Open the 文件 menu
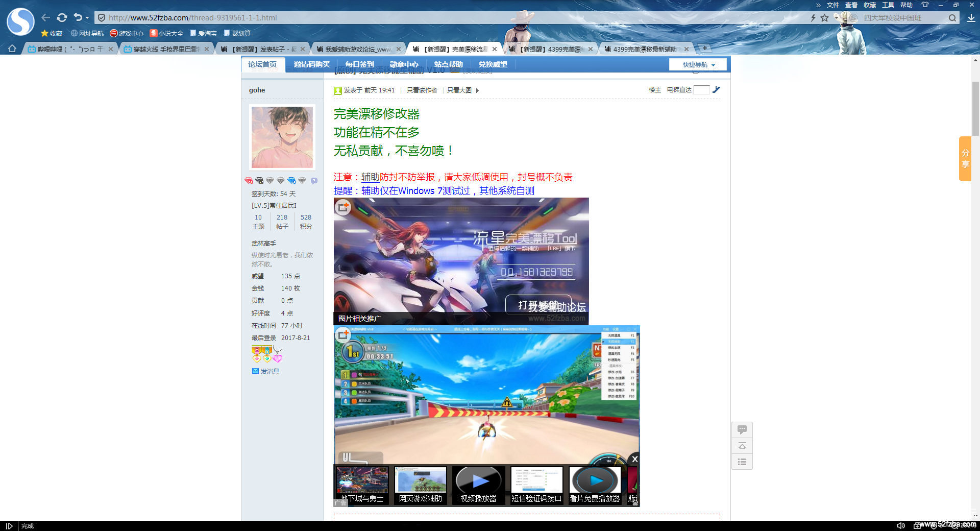This screenshot has height=531, width=980. (833, 5)
